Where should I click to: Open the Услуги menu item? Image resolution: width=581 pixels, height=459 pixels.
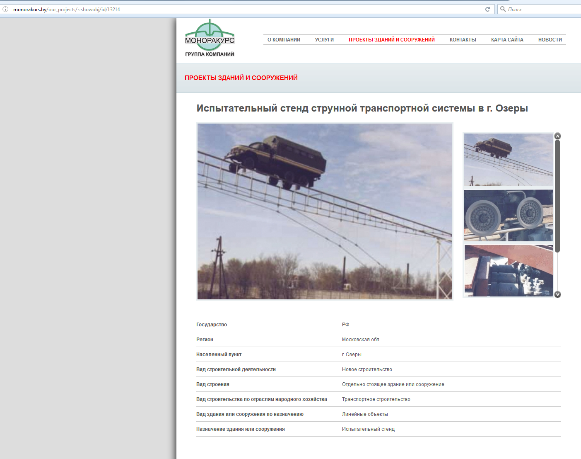tap(325, 40)
